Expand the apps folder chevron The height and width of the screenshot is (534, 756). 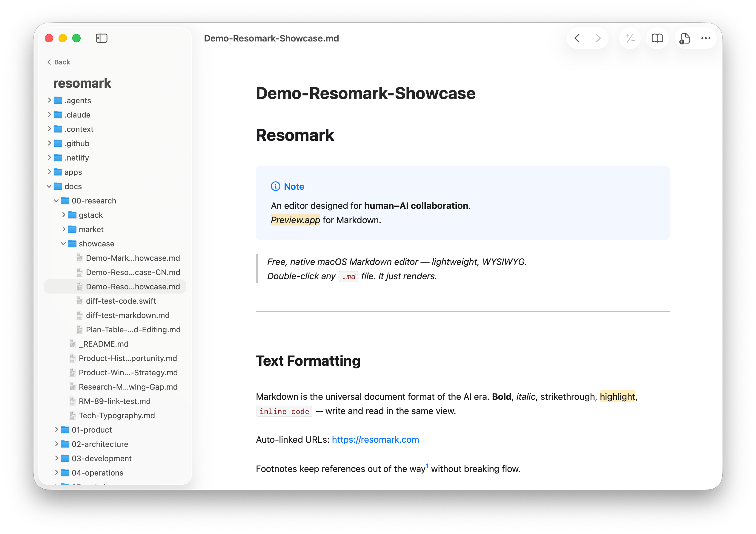[x=49, y=172]
